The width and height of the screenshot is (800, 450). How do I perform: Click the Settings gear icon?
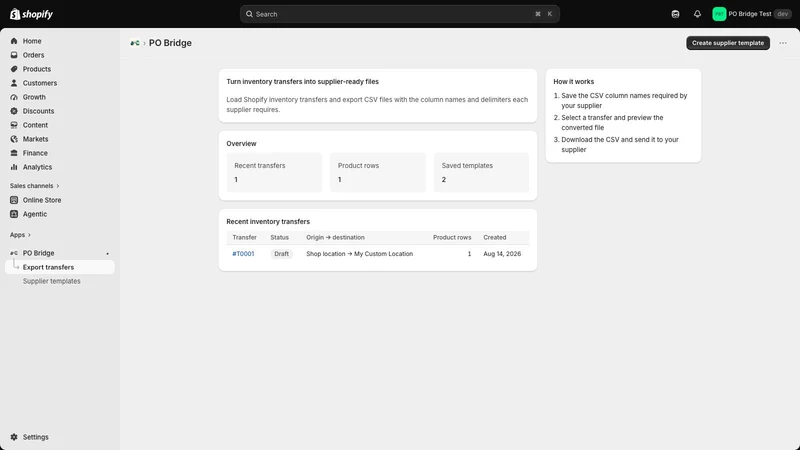pos(14,437)
